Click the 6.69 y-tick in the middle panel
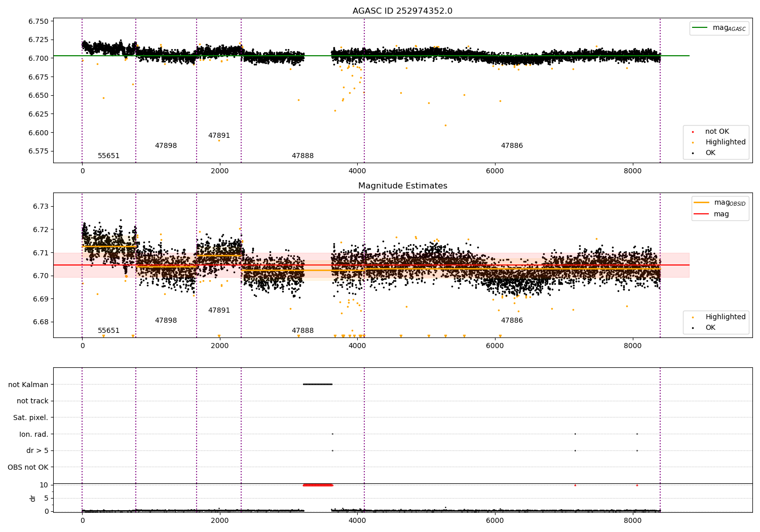Screen dimensions: 760x532 click(x=41, y=299)
